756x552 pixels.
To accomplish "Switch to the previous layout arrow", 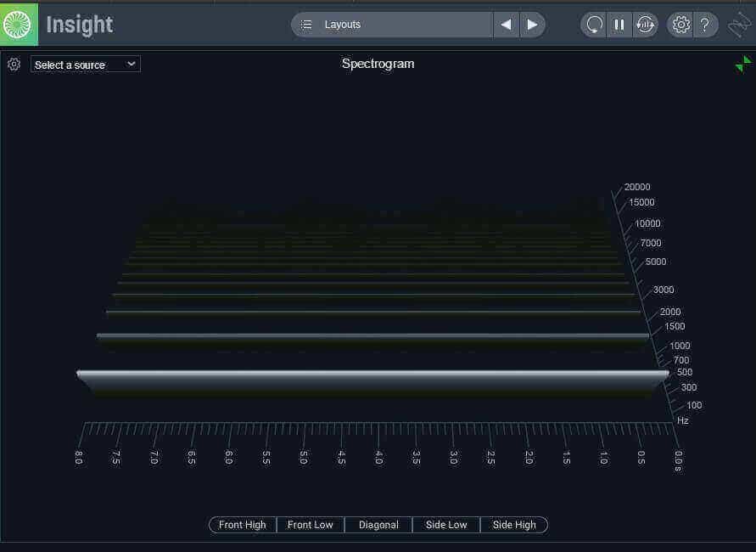I will point(507,25).
